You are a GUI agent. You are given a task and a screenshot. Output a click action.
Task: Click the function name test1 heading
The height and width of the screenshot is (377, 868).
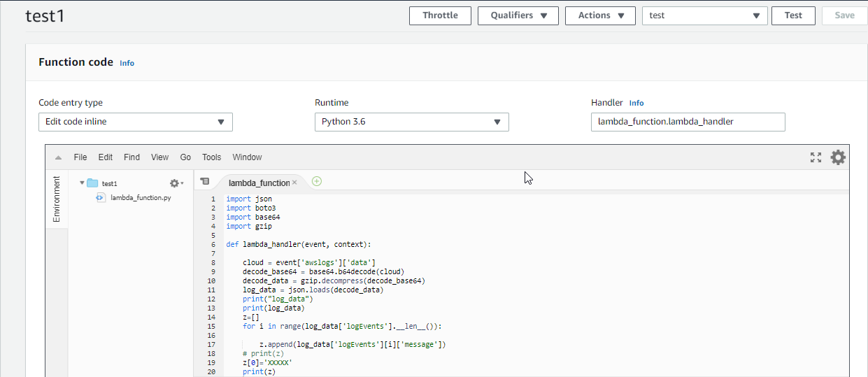[45, 16]
